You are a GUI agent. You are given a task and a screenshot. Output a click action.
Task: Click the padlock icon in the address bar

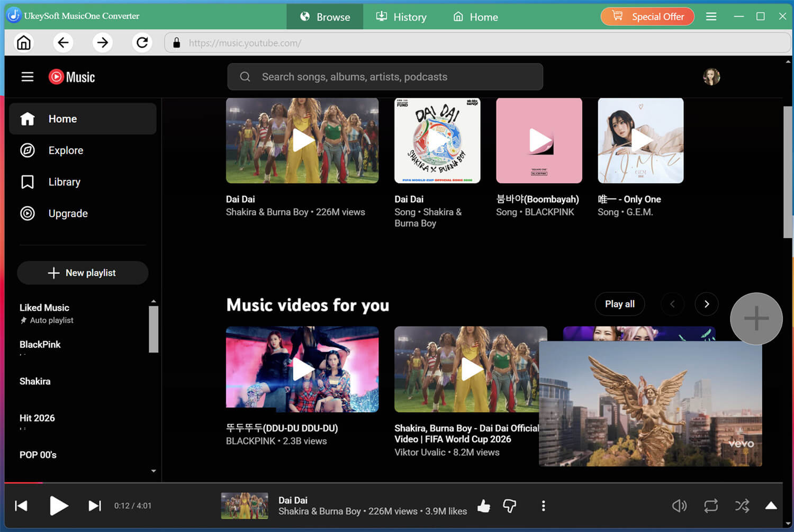[177, 43]
